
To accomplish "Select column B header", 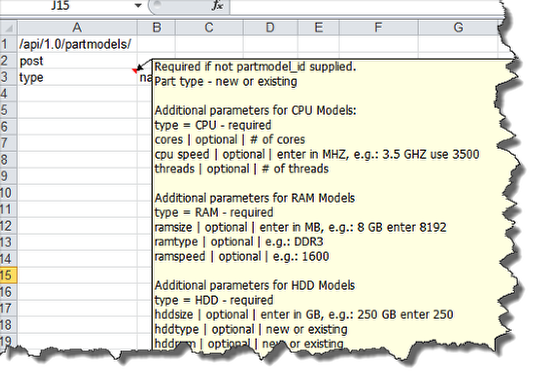I will point(156,28).
